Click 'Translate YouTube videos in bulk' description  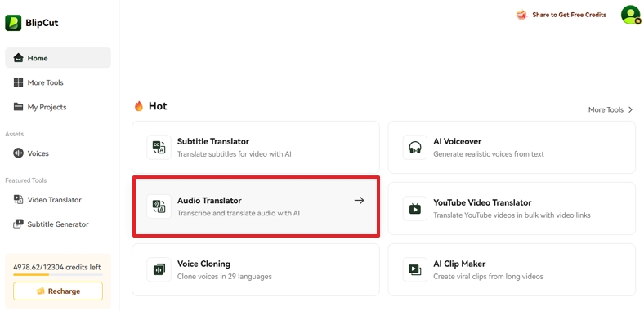click(x=512, y=215)
